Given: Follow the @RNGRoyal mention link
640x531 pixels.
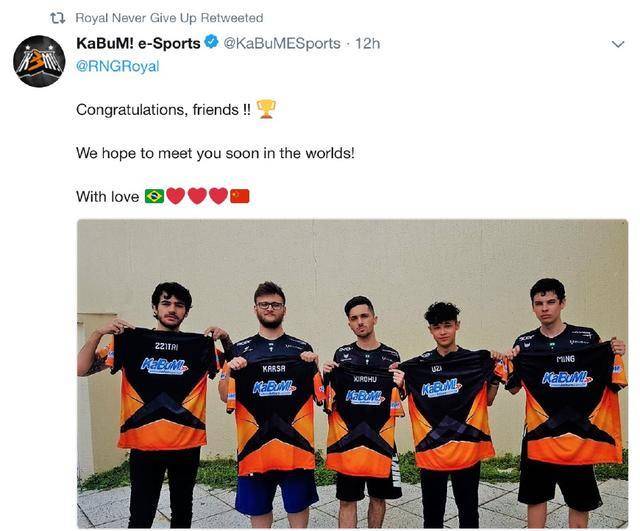Looking at the screenshot, I should (118, 66).
